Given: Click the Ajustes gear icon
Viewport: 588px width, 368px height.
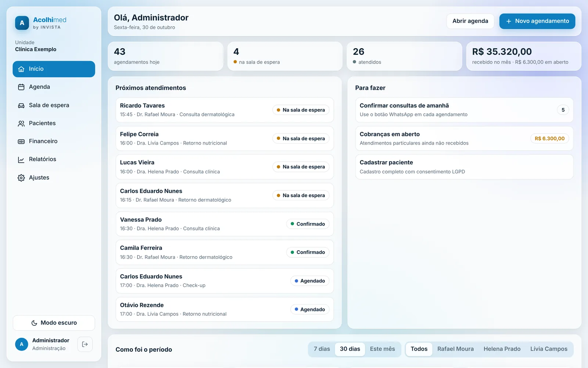Looking at the screenshot, I should pyautogui.click(x=21, y=178).
